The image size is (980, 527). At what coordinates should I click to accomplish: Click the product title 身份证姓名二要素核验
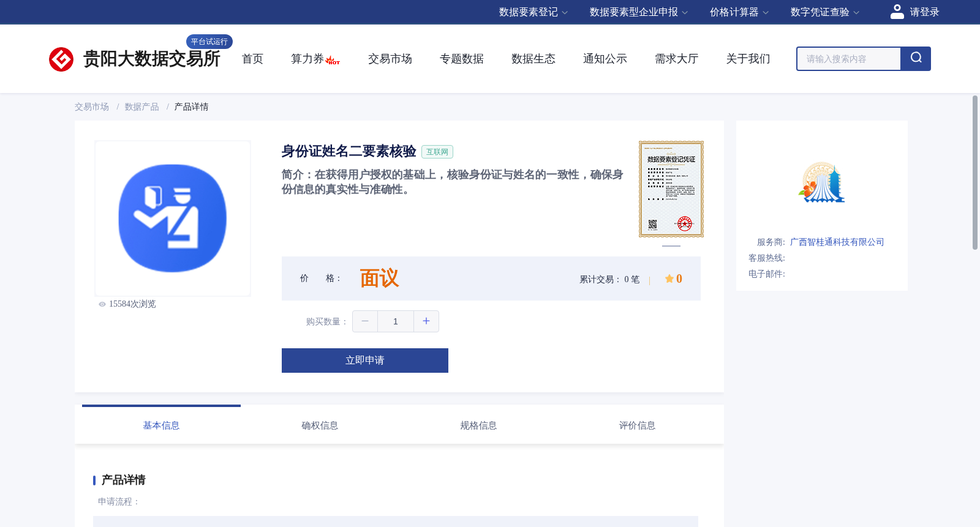point(349,151)
